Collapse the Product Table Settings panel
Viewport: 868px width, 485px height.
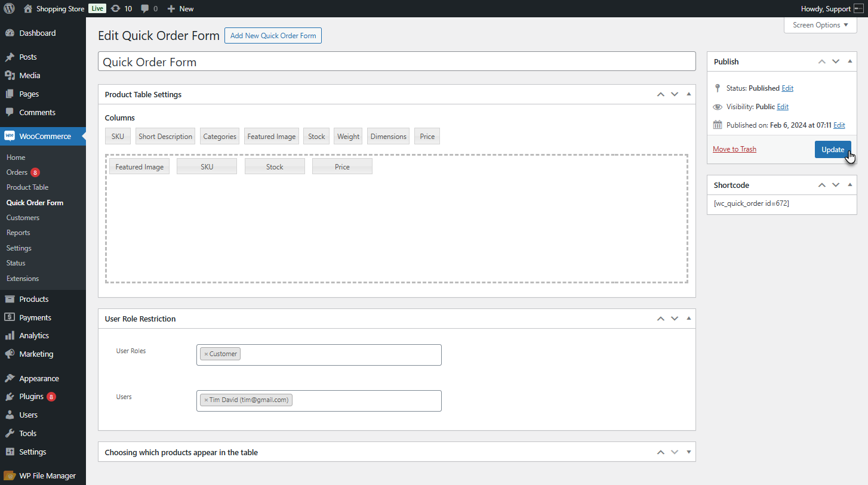tap(689, 94)
